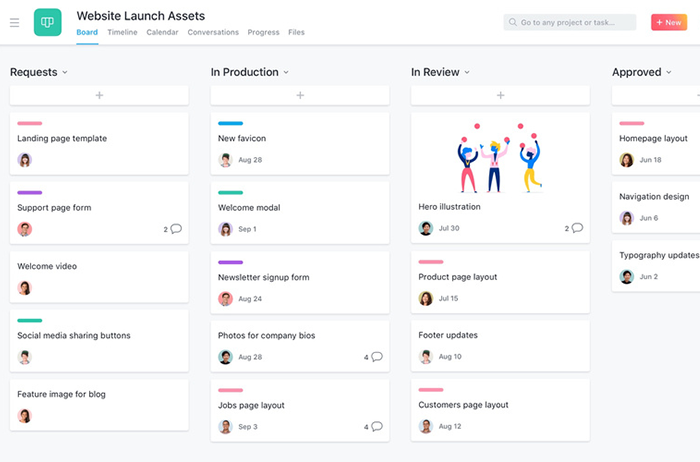Click assignee avatar on Footer updates card

(x=426, y=357)
